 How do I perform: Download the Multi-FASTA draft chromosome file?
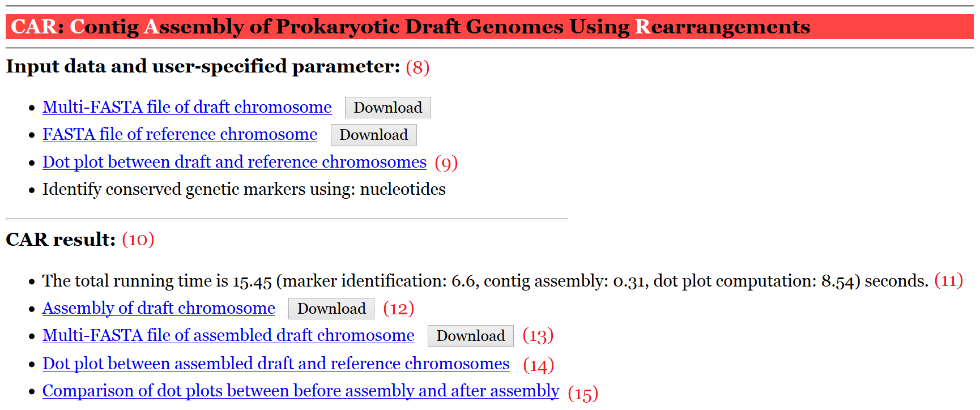(x=387, y=108)
